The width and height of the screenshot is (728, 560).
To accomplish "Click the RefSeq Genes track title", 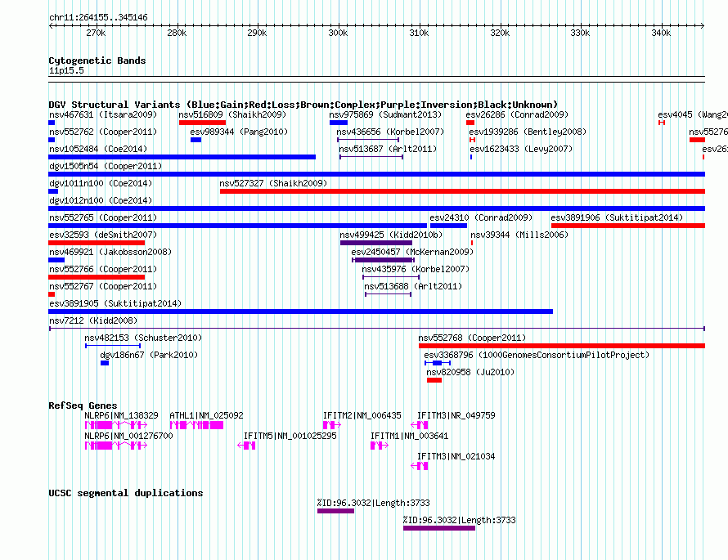I will (83, 405).
